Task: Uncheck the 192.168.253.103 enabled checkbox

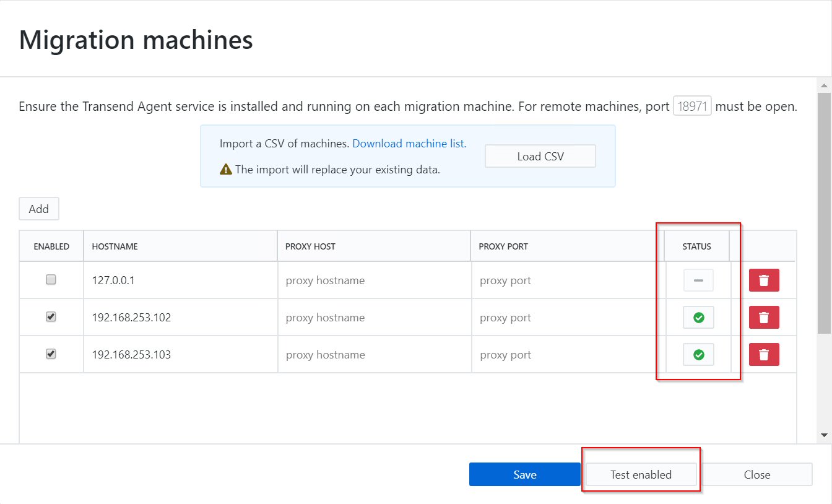Action: coord(51,354)
